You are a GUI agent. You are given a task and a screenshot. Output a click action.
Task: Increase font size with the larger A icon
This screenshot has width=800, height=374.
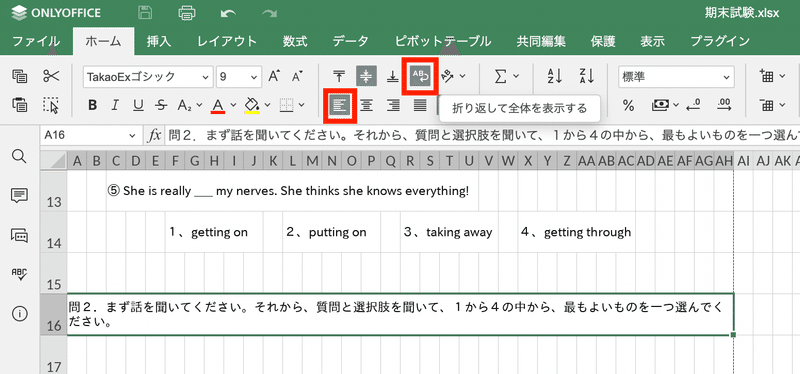click(x=274, y=77)
